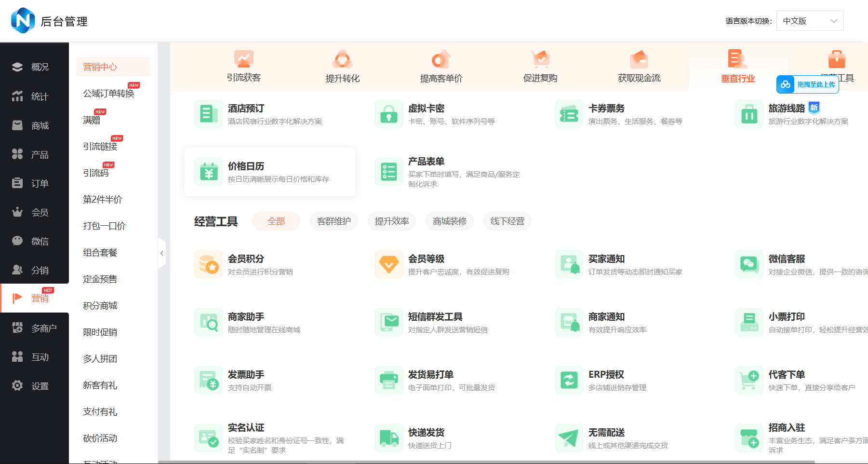Screen dimensions: 868x464
Task: Click the 微信客服 chat icon
Action: pyautogui.click(x=749, y=264)
